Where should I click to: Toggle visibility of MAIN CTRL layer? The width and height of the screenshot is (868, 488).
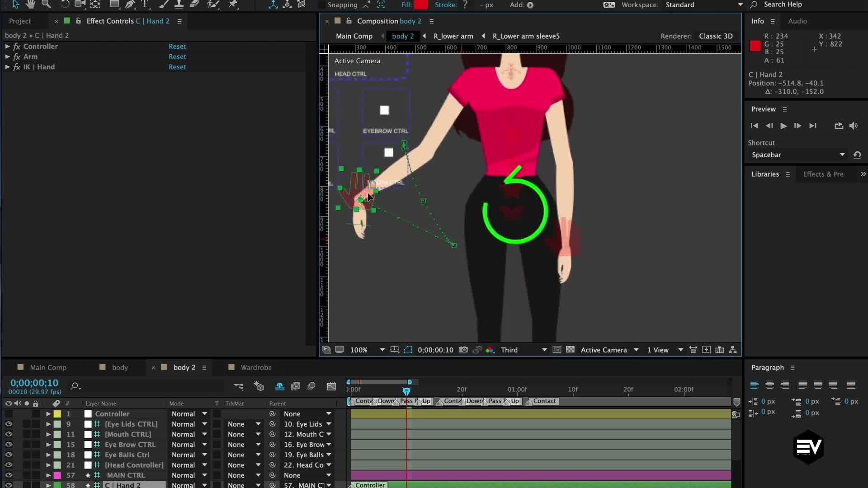[x=8, y=475]
